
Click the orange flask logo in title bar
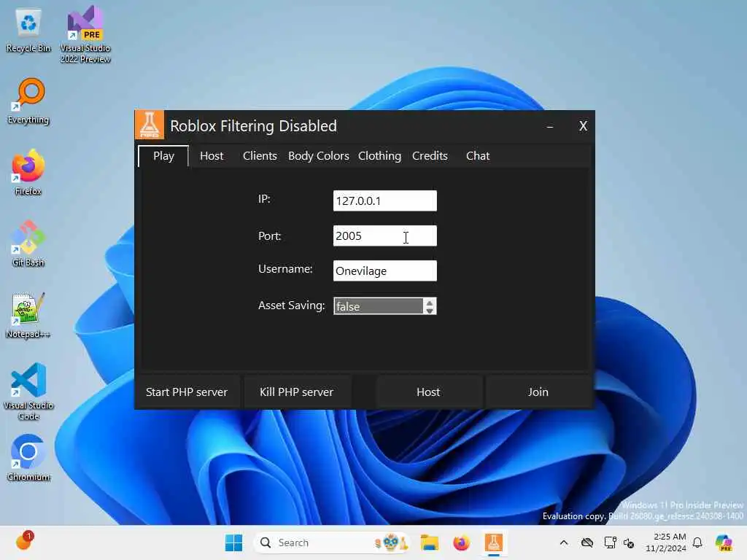[x=150, y=125]
